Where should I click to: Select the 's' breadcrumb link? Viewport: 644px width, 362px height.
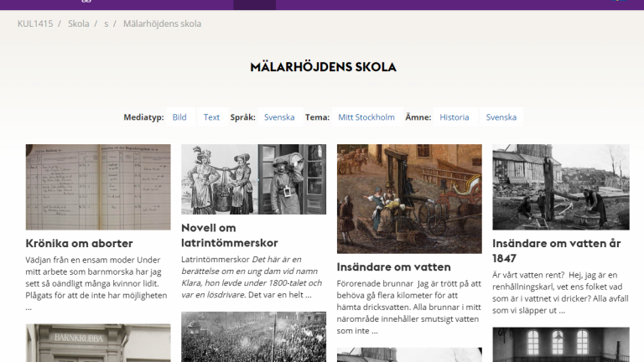click(x=106, y=23)
